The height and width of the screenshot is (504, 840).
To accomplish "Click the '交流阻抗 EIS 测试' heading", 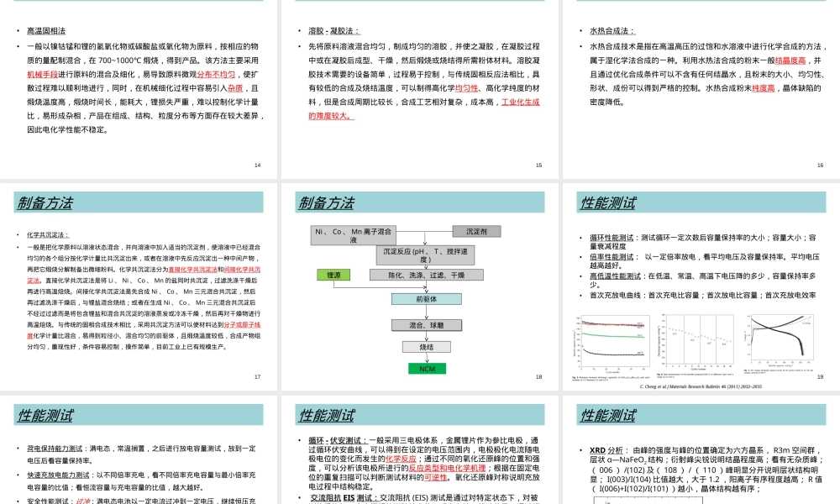I will (344, 498).
